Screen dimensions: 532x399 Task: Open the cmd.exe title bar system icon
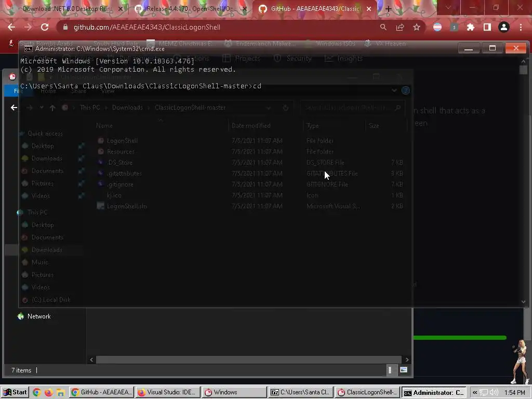(29, 49)
